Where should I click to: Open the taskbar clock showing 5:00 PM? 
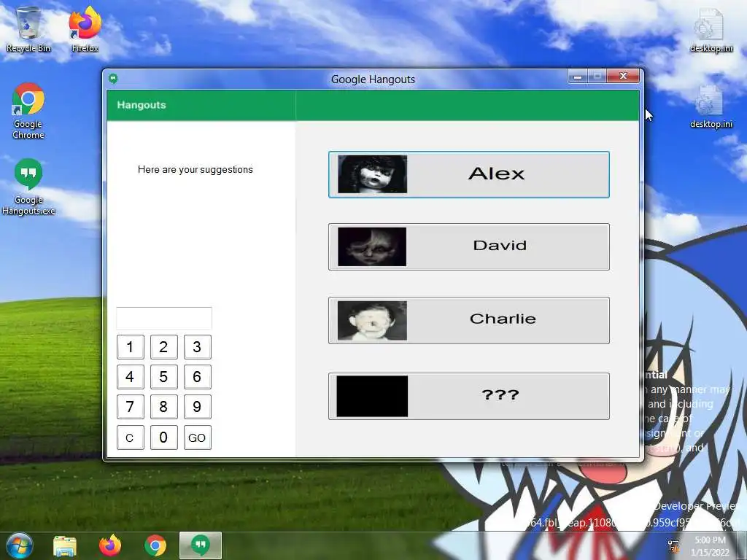click(x=710, y=545)
